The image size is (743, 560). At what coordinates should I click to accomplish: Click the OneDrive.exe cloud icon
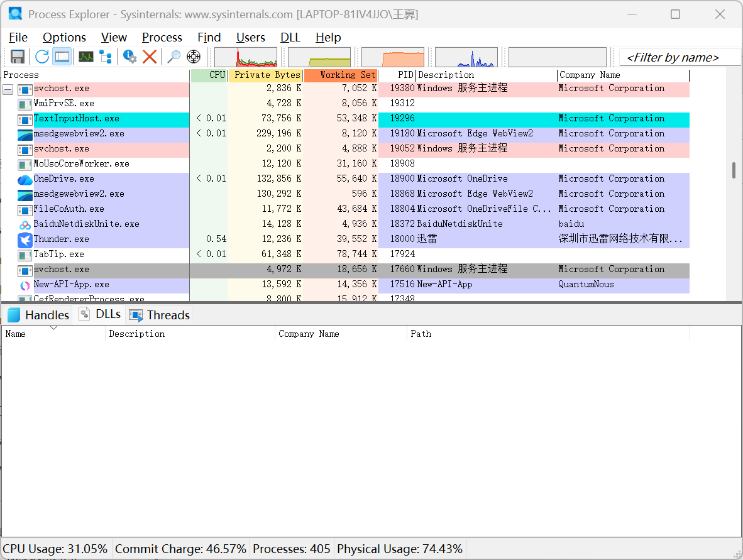tap(25, 179)
